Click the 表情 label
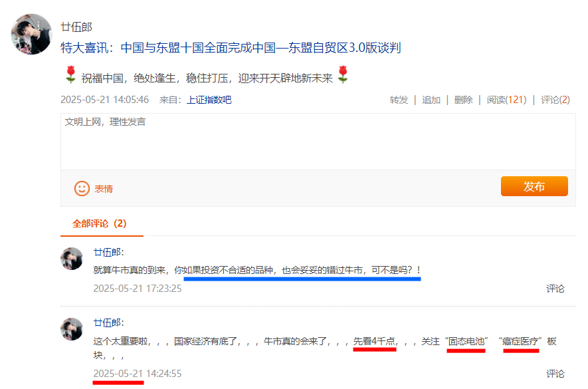This screenshot has width=588, height=389. pyautogui.click(x=104, y=189)
